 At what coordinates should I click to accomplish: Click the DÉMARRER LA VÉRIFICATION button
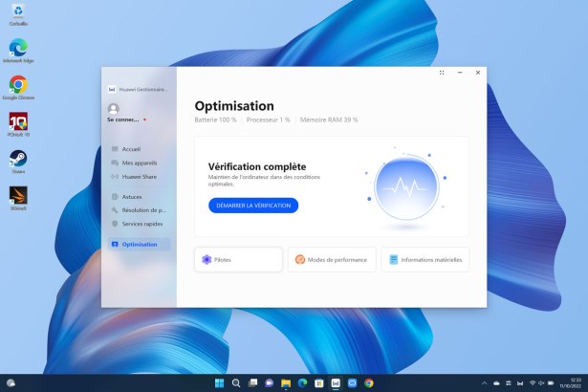pos(253,206)
